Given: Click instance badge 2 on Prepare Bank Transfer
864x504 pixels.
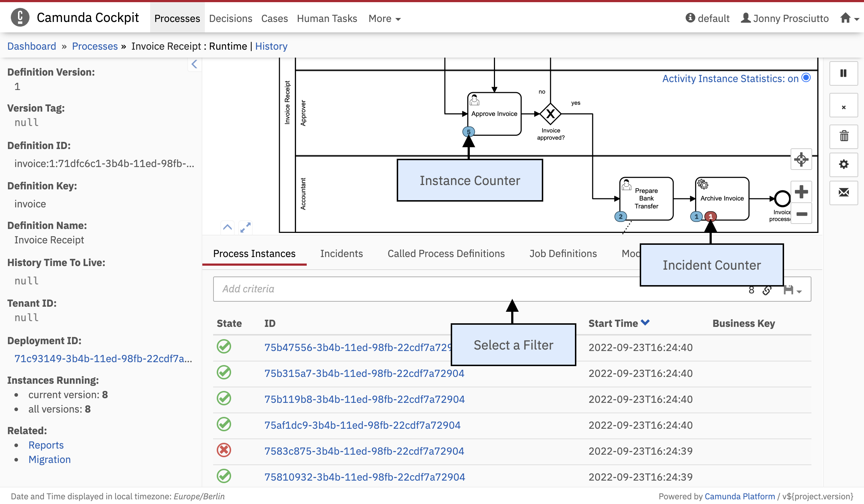Looking at the screenshot, I should [621, 216].
